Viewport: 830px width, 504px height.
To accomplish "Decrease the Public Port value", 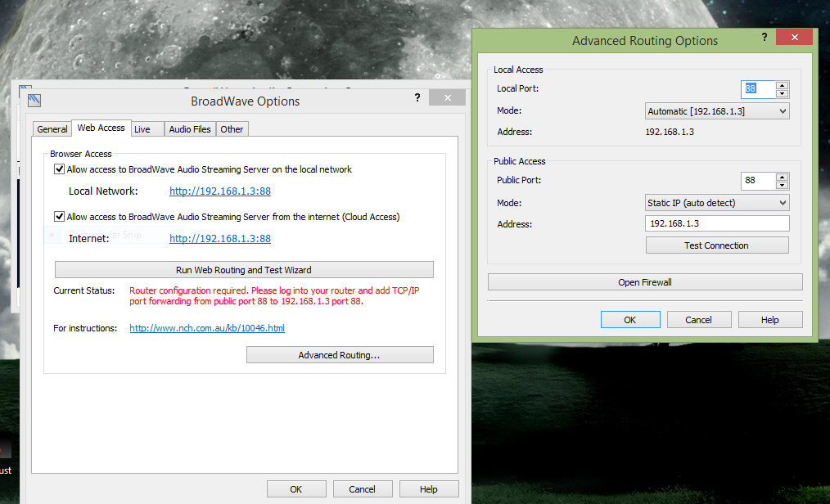I will (782, 185).
